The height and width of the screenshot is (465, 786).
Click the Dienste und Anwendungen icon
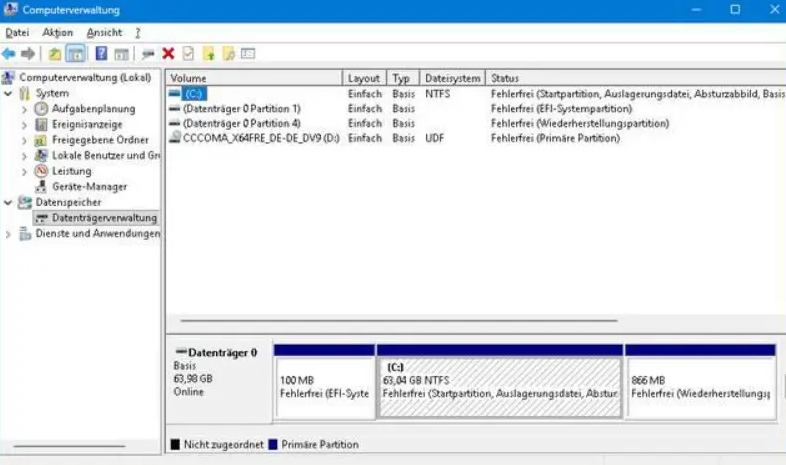point(25,234)
